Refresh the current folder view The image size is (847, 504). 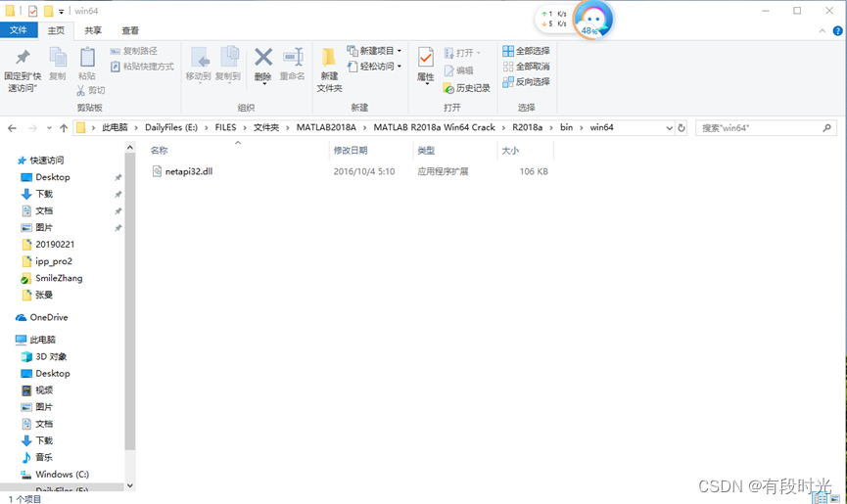682,128
